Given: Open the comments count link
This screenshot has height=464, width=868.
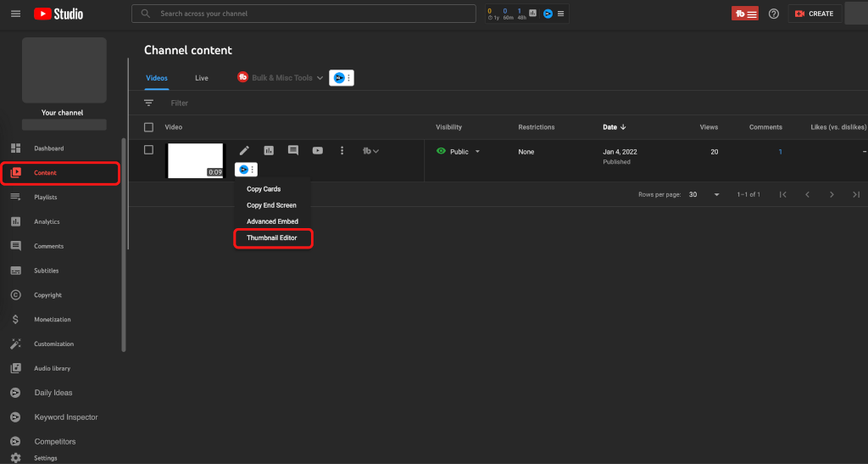Looking at the screenshot, I should [x=780, y=152].
